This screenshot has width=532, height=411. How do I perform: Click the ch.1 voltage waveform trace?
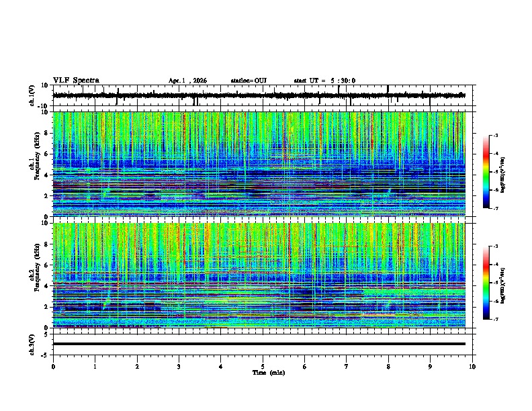tap(259, 95)
